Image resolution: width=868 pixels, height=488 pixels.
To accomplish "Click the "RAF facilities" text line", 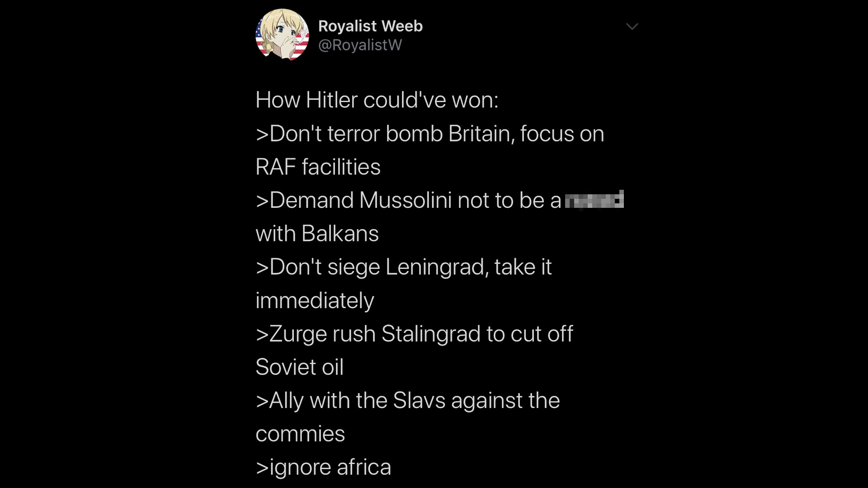I will coord(318,167).
